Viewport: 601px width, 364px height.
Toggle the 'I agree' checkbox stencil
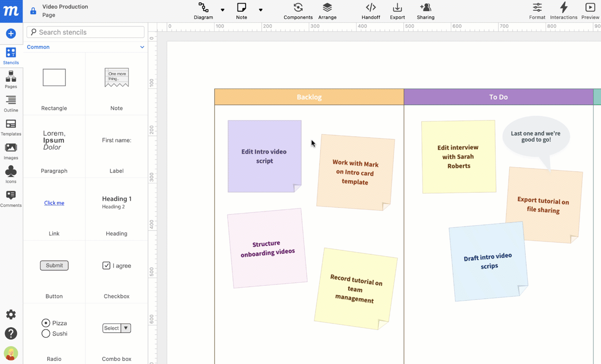coord(106,266)
